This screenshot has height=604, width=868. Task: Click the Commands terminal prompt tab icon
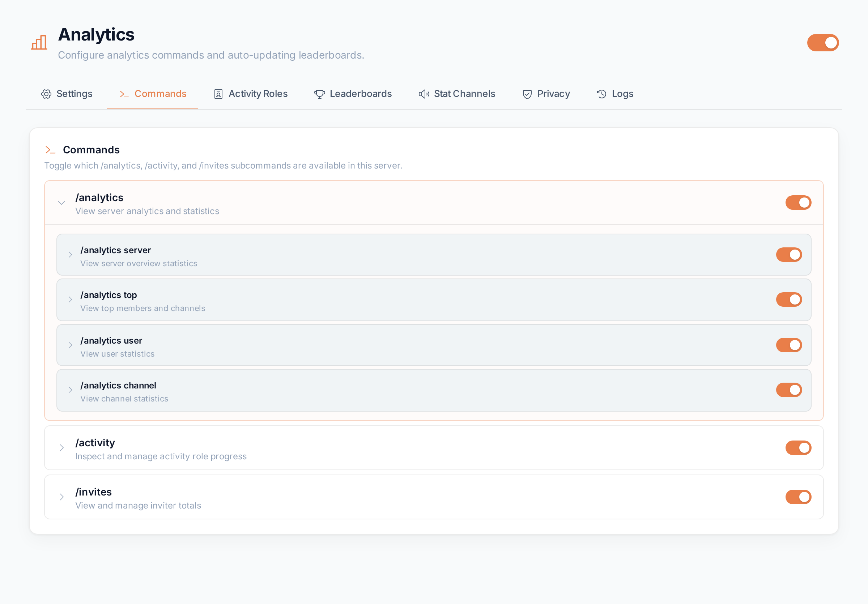(x=124, y=94)
